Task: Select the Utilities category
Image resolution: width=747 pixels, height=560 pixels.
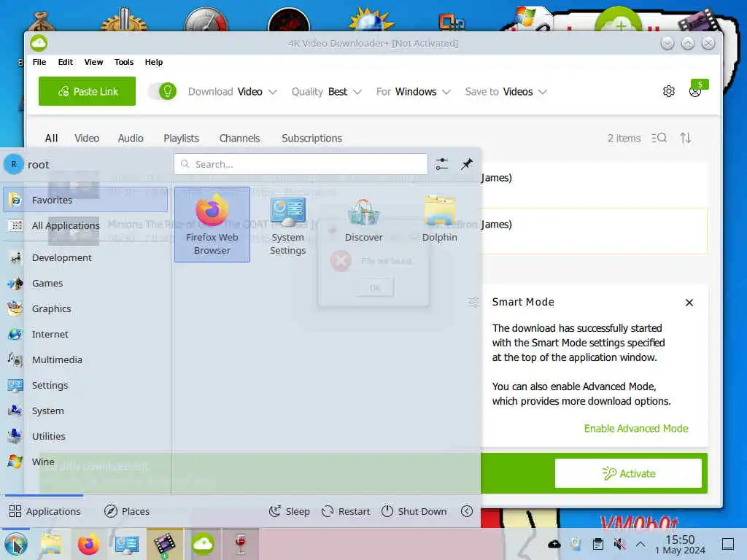Action: tap(85, 436)
